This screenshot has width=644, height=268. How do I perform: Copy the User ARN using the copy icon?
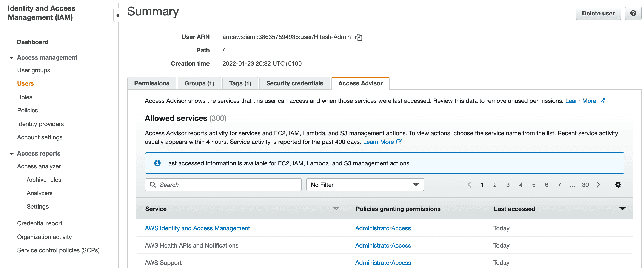tap(359, 37)
